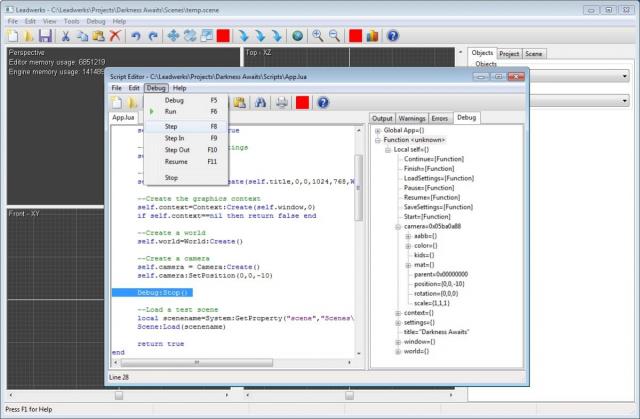Click the Cut scissors icon

(67, 35)
